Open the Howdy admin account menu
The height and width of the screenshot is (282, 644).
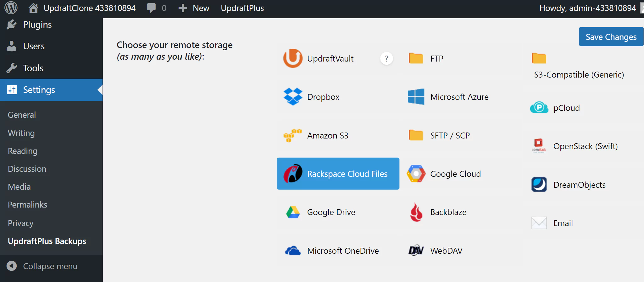coord(587,8)
